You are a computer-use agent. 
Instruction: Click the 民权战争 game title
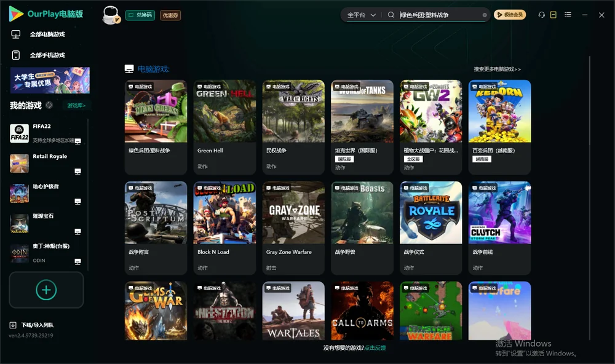pyautogui.click(x=276, y=150)
